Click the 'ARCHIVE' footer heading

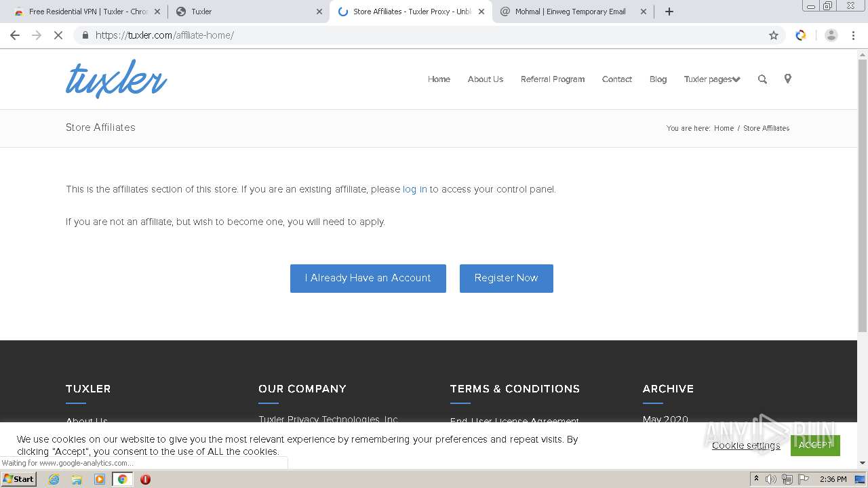click(x=668, y=389)
